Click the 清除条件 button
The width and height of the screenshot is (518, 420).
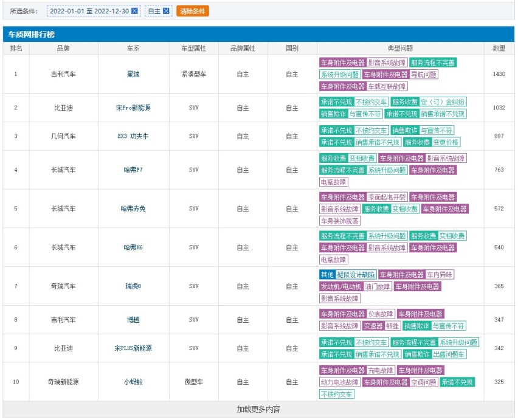coord(193,11)
